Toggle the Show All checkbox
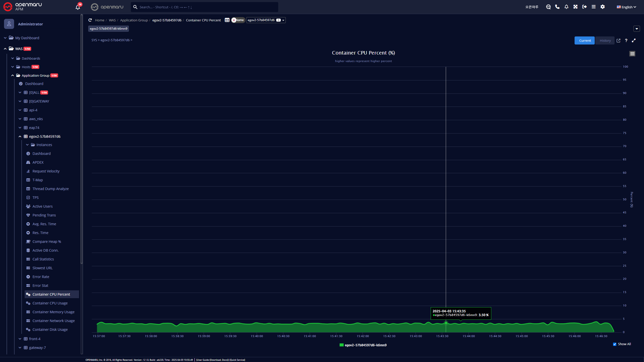Viewport: 644px width, 362px height. (x=615, y=344)
